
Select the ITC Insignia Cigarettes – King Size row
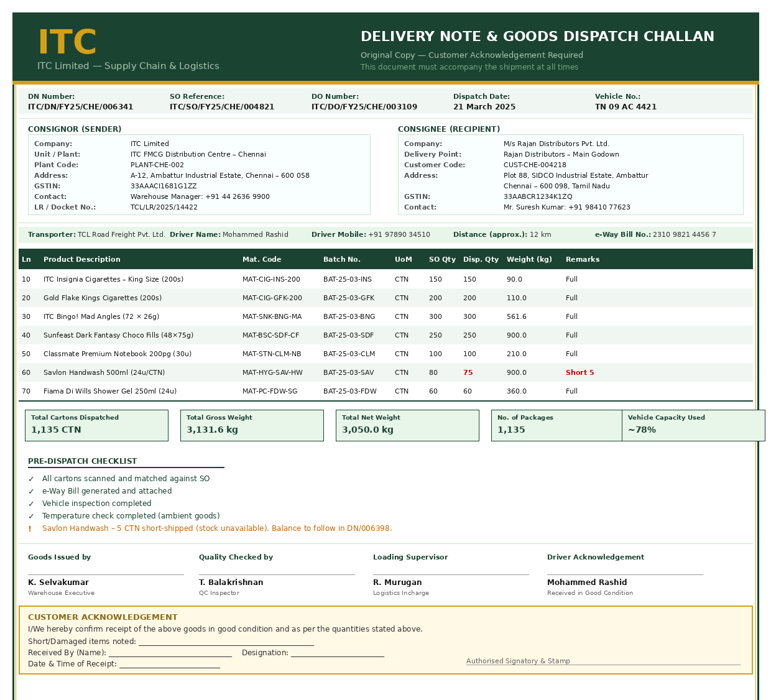(386, 279)
